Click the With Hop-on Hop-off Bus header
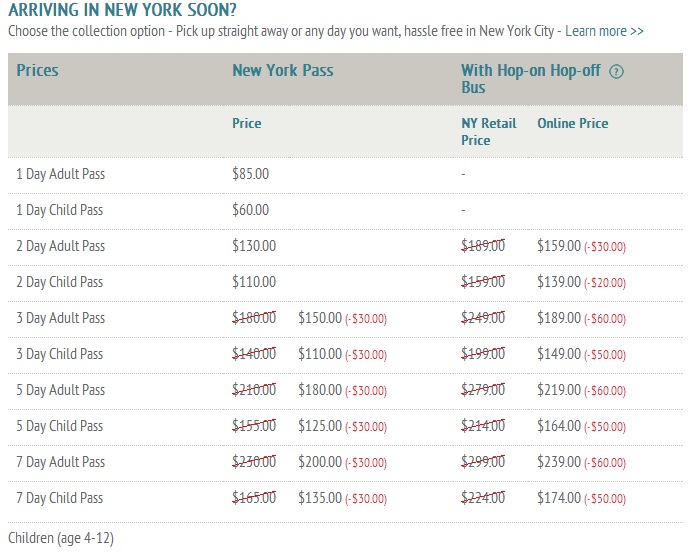694x555 pixels. (x=531, y=79)
